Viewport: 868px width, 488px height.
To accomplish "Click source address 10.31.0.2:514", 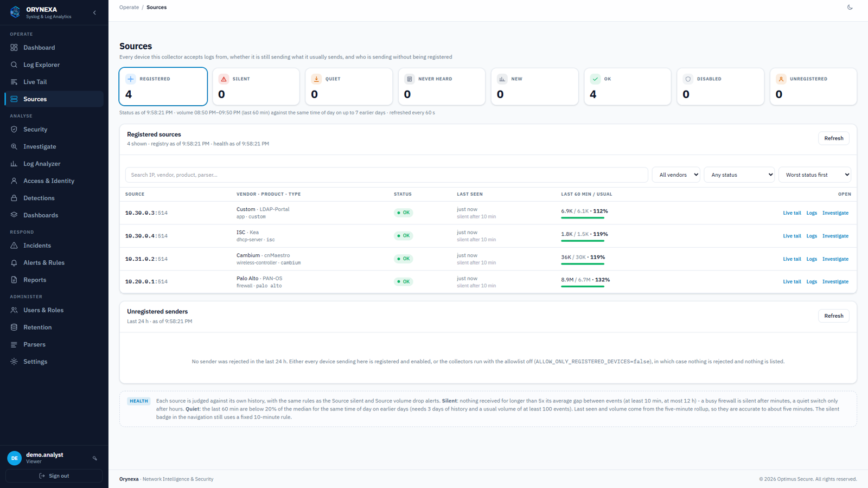I will [x=146, y=259].
